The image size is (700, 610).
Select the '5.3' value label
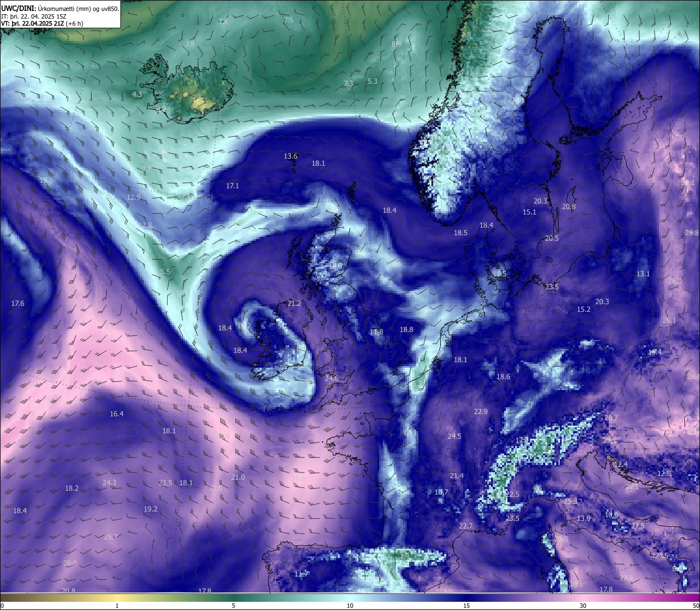tap(372, 82)
